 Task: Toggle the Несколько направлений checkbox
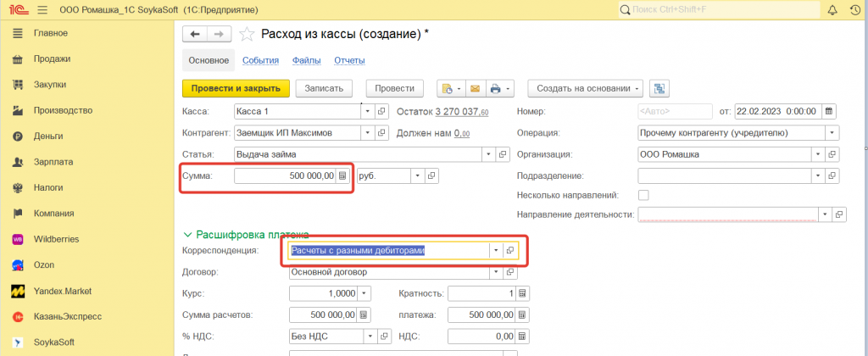643,195
